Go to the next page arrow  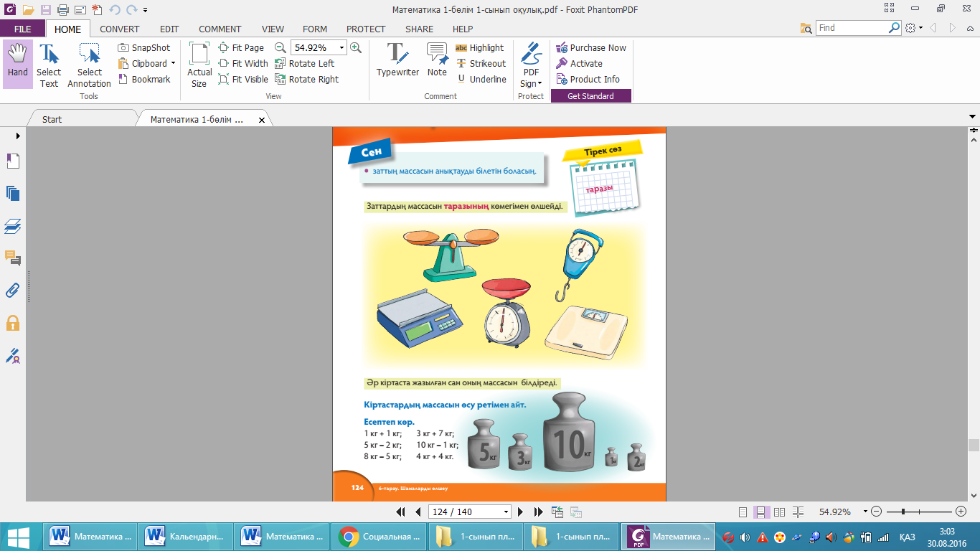[x=521, y=512]
